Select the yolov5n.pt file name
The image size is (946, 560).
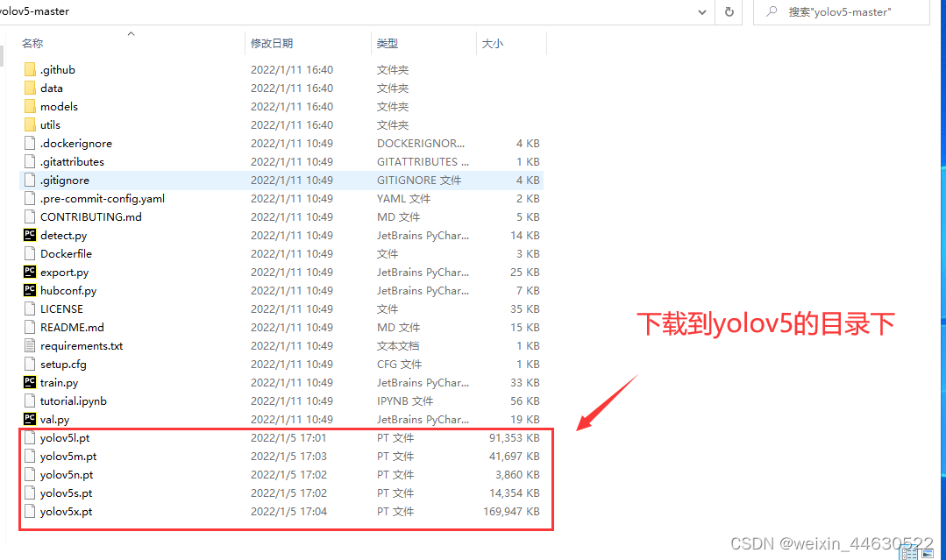pyautogui.click(x=67, y=474)
